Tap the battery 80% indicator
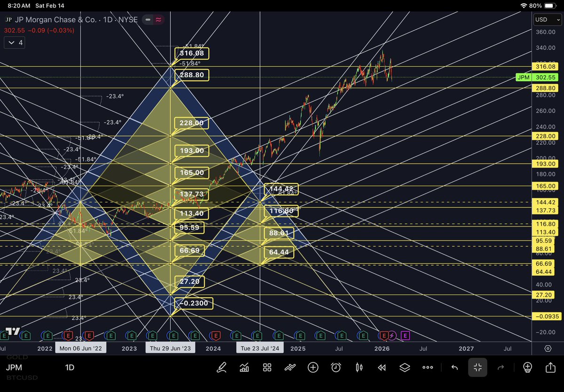Viewport: 564px width, 392px height. pyautogui.click(x=543, y=6)
